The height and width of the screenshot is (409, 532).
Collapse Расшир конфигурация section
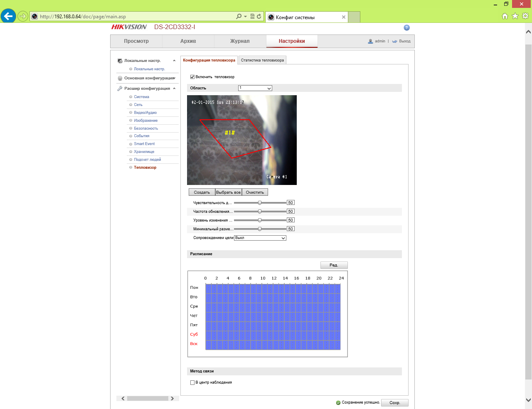[174, 89]
